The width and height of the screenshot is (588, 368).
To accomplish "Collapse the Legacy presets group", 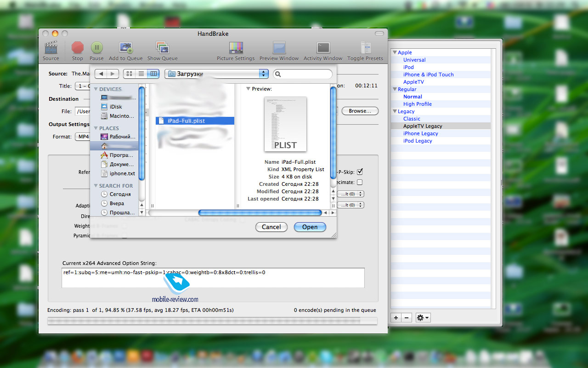I will tap(395, 111).
